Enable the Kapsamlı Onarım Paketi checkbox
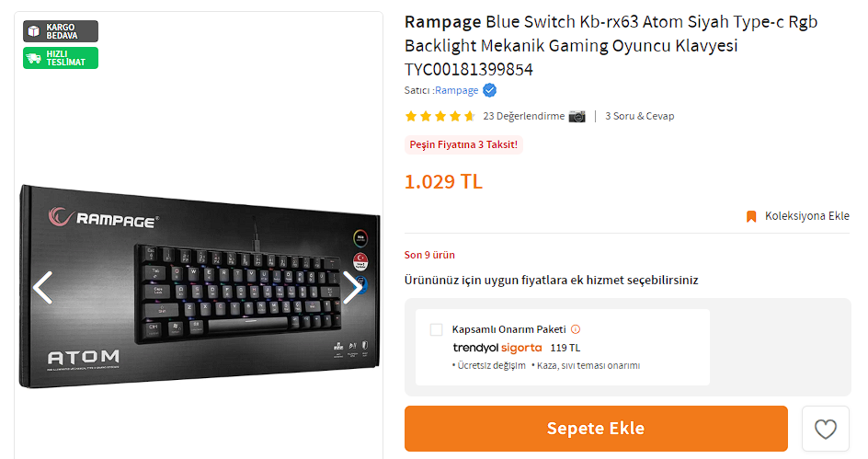Viewport: 868px width, 459px height. click(436, 329)
